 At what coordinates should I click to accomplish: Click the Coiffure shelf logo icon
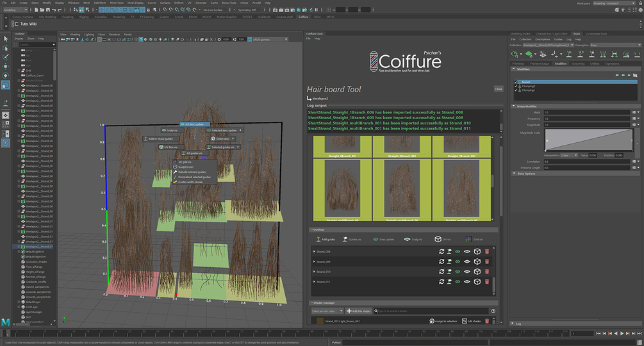16,24
